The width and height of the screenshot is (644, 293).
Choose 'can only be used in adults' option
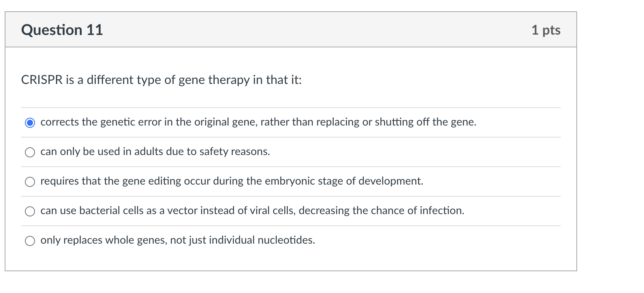[x=30, y=152]
